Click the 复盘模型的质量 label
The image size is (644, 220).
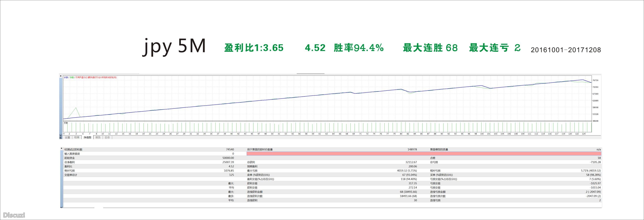(439, 150)
